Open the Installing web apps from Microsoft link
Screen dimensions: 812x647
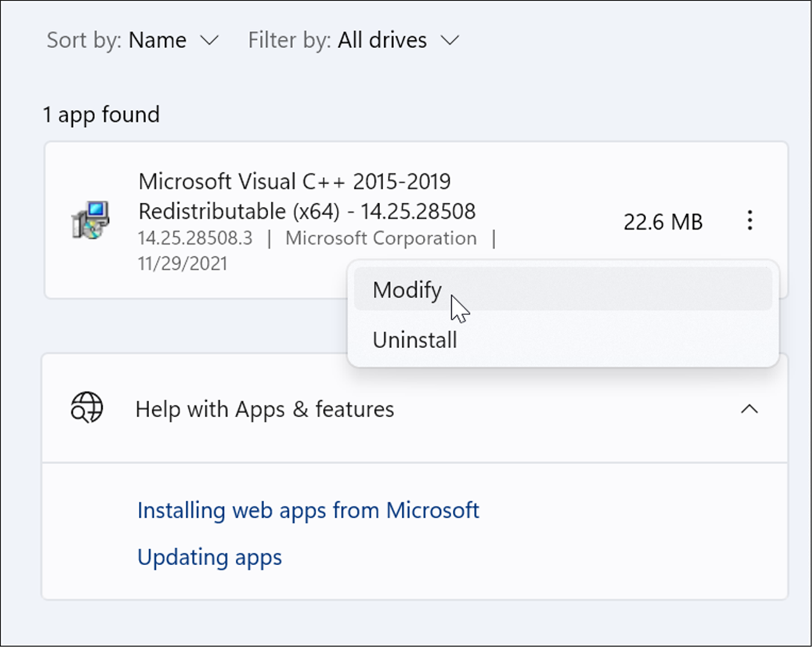tap(309, 511)
